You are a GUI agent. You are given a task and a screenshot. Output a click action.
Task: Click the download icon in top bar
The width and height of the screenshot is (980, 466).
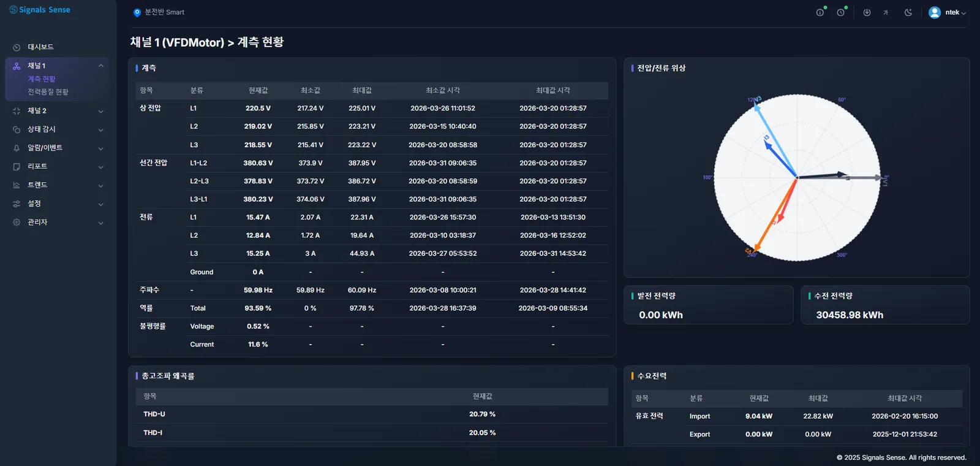click(867, 12)
